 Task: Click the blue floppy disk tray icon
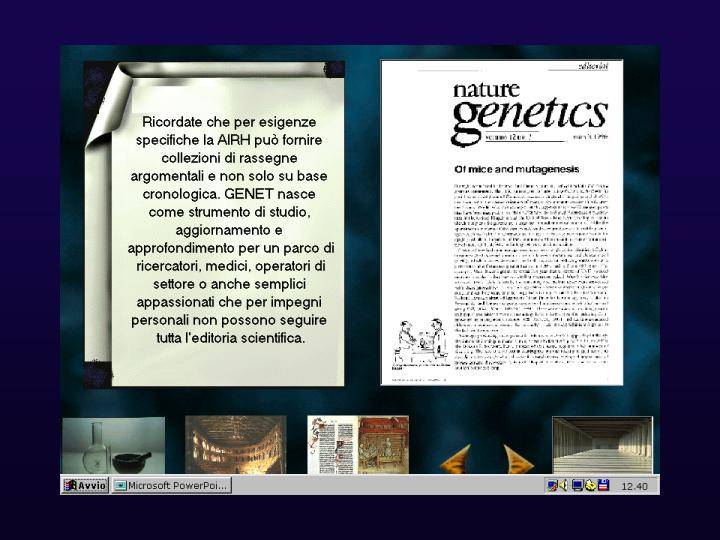(x=603, y=485)
